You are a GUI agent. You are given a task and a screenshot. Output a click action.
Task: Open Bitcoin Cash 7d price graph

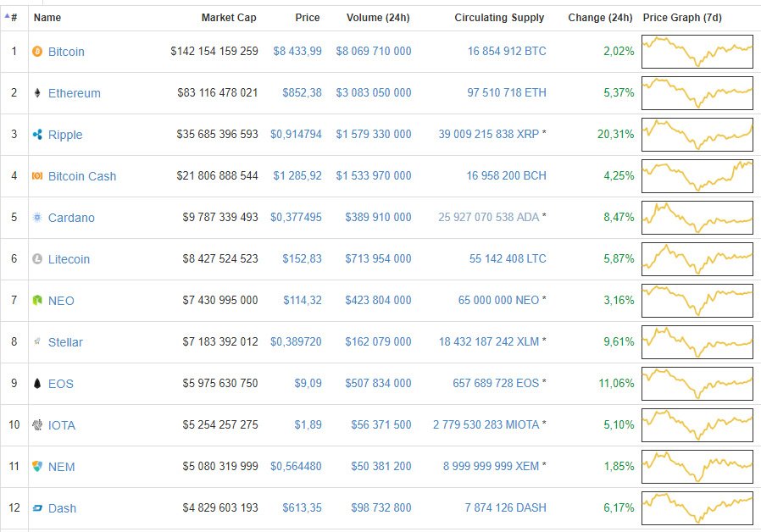(x=697, y=176)
